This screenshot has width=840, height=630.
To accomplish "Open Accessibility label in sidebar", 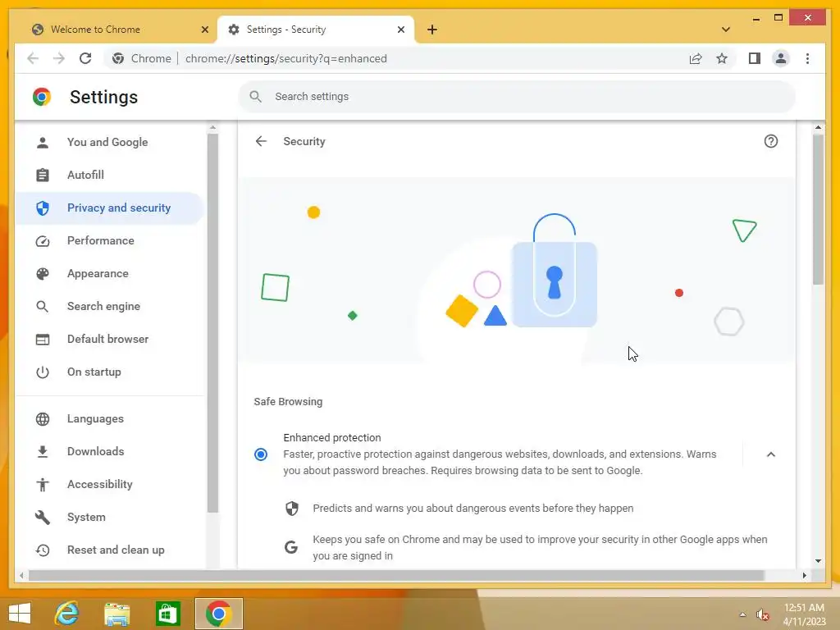I will (99, 484).
